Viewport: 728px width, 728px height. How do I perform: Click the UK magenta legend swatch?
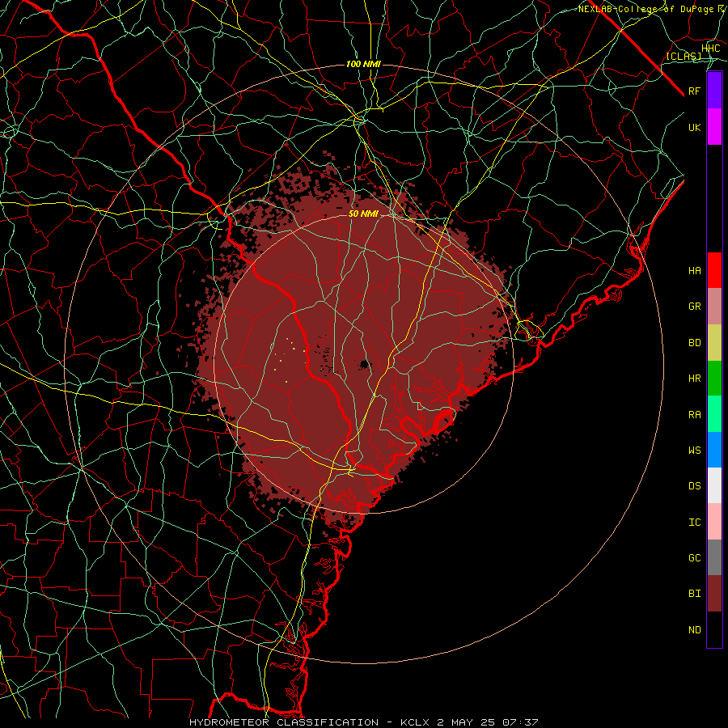(x=714, y=127)
